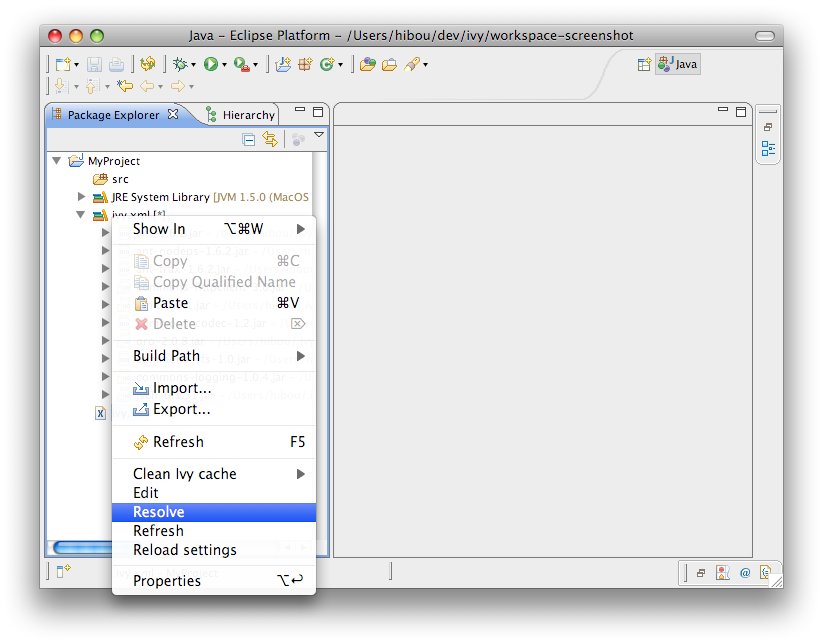Click the Debug bug icon in toolbar

coord(179,64)
